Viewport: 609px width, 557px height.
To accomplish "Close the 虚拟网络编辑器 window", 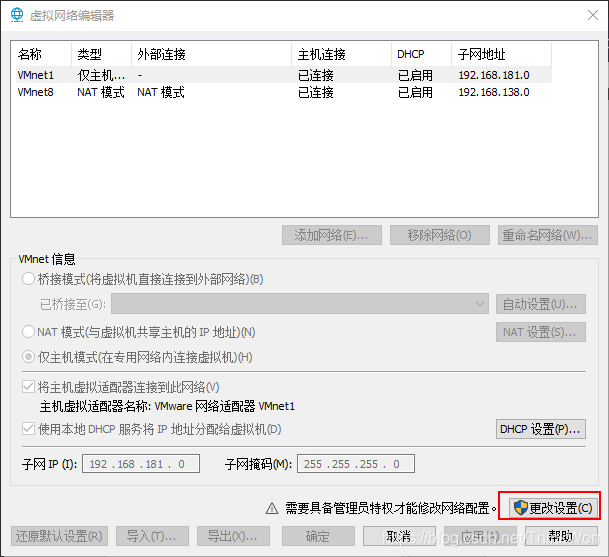I will 593,15.
